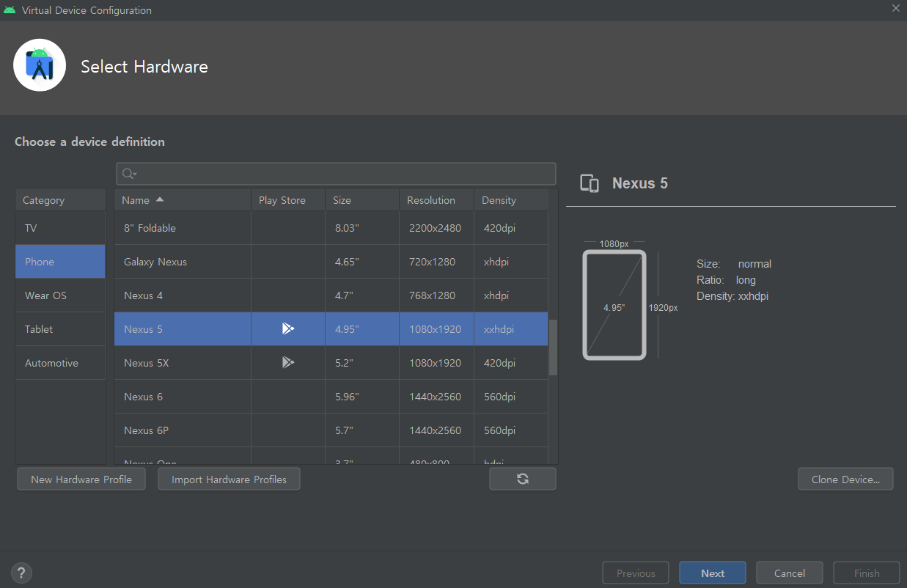Screen dimensions: 907x588
Task: Sort by the Resolution column header
Action: point(437,200)
